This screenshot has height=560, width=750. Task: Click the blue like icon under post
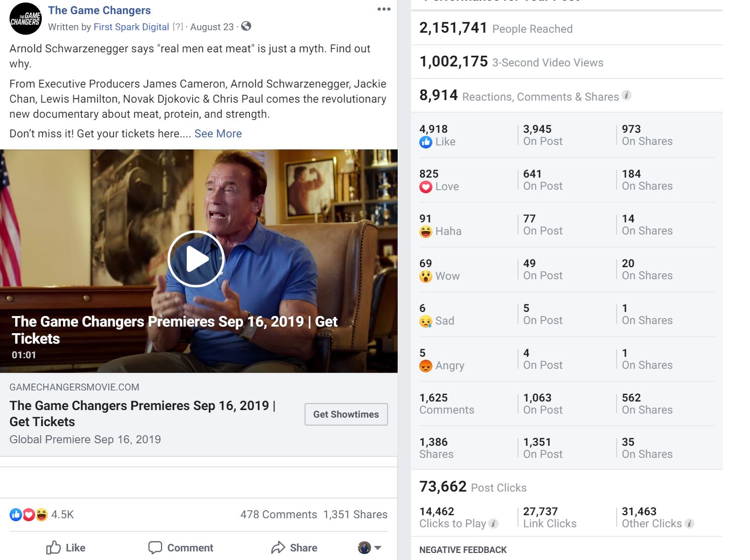coord(16,515)
